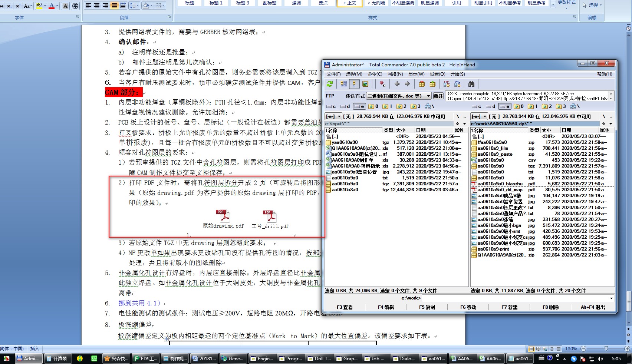Click subscript button in Word ribbon
Image resolution: width=632 pixels, height=364 pixels.
pos(9,6)
